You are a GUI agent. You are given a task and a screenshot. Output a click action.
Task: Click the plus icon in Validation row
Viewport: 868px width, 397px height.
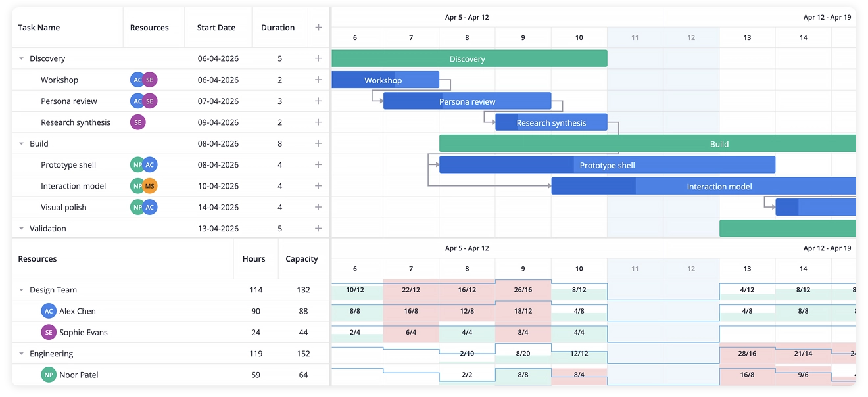point(318,229)
